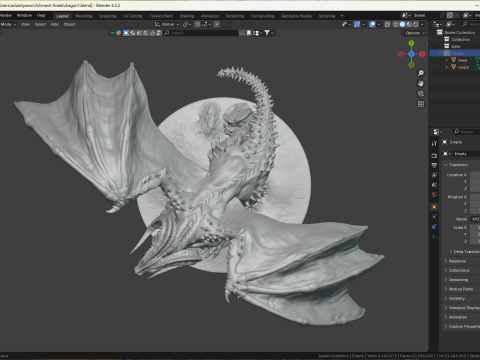
Task: Switch to the Sculpting workspace tab
Action: click(x=108, y=16)
